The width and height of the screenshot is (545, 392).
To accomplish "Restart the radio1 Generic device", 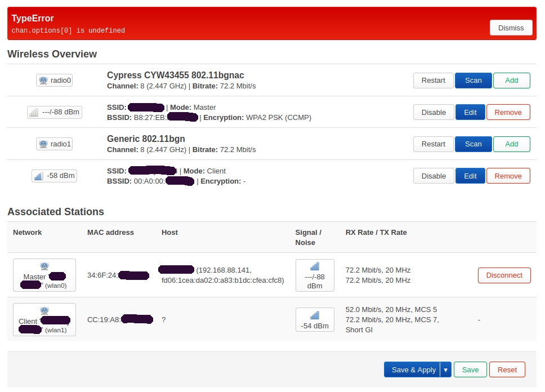I will coord(433,144).
